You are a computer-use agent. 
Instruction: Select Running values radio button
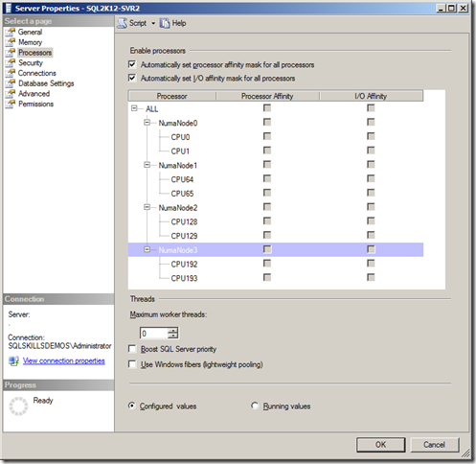(255, 406)
